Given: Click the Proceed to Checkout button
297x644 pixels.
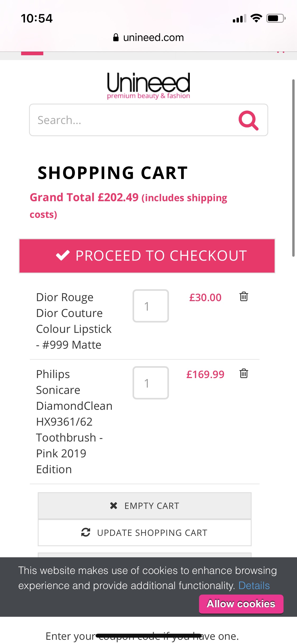Looking at the screenshot, I should click(147, 256).
